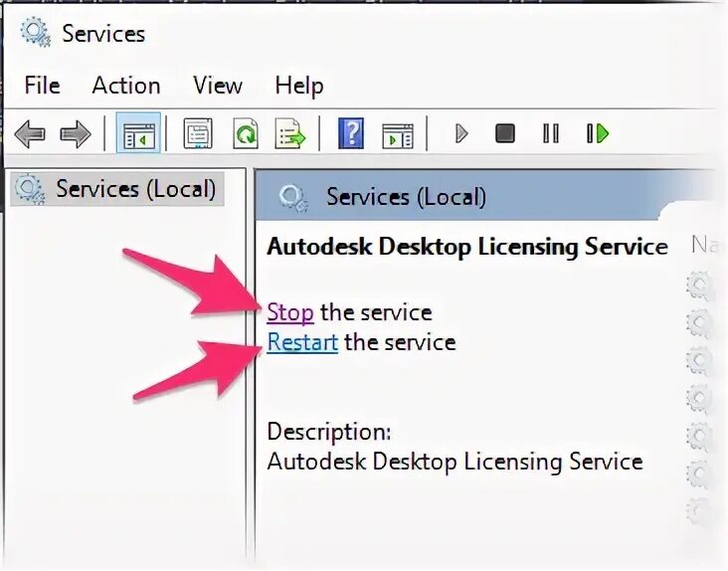Image resolution: width=728 pixels, height=571 pixels.
Task: Open the File menu
Action: pyautogui.click(x=42, y=86)
